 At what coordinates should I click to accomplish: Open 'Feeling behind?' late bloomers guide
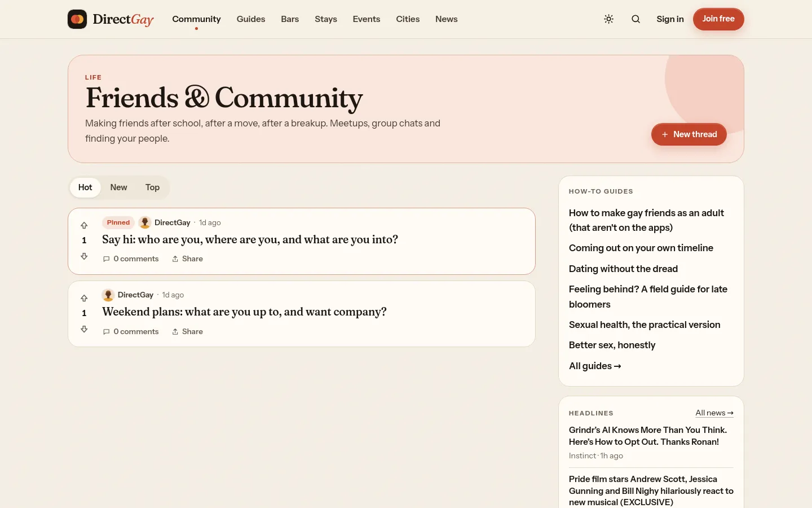coord(648,296)
